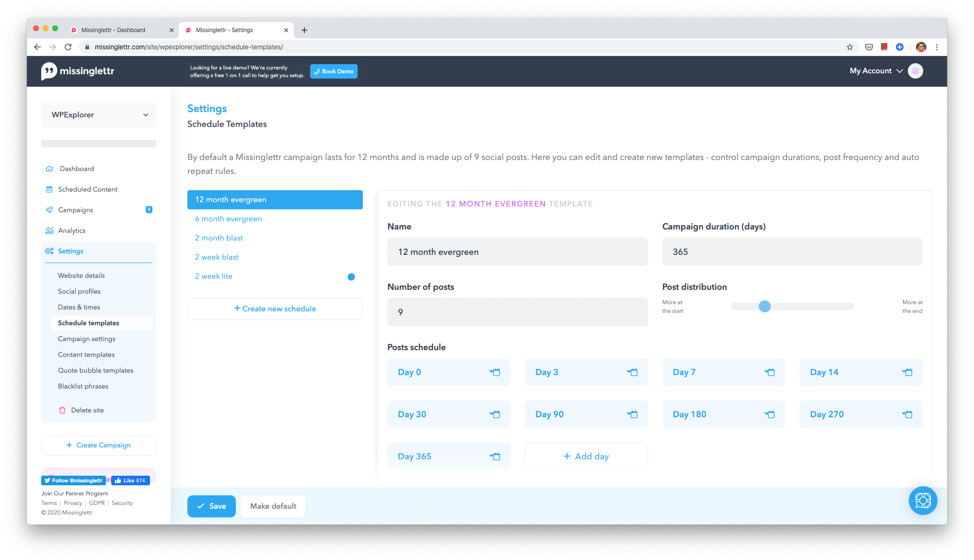Switch to Missinglettr - Dashboard browser tab
Image resolution: width=974 pixels, height=560 pixels.
coord(122,30)
